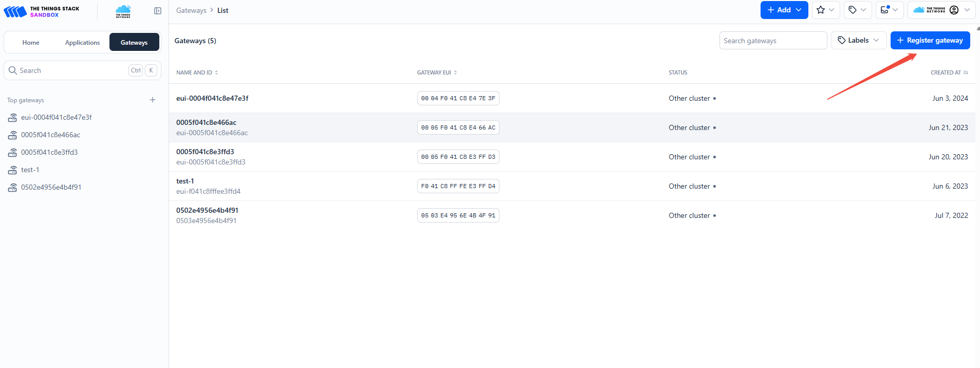Click the Register gateway button

pos(930,41)
